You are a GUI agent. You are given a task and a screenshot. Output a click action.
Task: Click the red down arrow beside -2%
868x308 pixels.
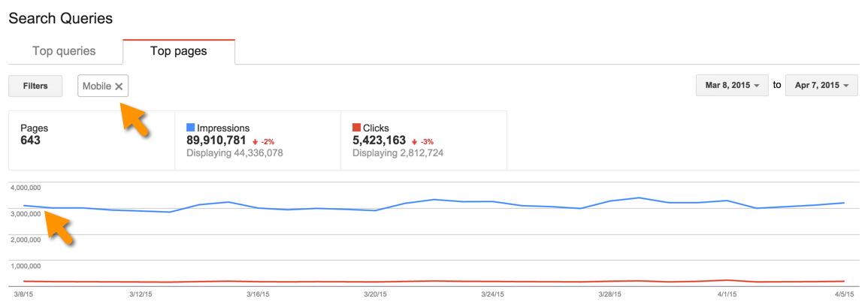coord(256,141)
